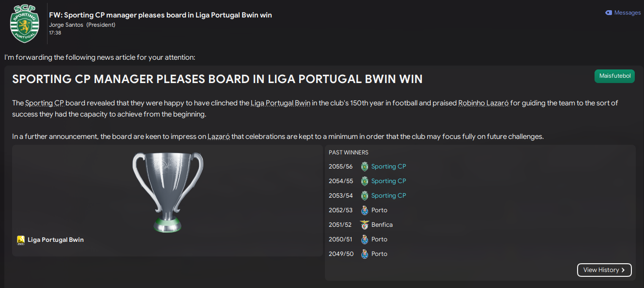Click Benfica badge beside 2051/52
644x288 pixels.
[x=365, y=225]
